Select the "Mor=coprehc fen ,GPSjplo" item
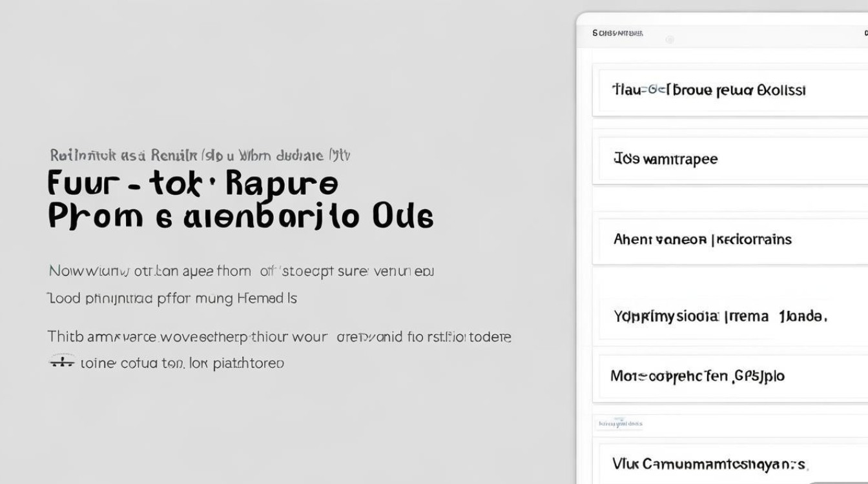This screenshot has height=484, width=868. tap(697, 376)
